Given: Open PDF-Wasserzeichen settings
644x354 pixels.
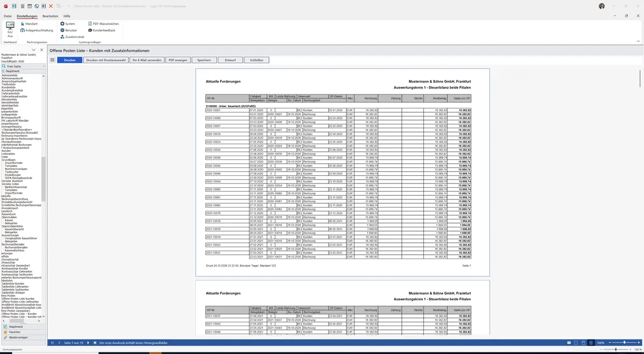Looking at the screenshot, I should click(x=103, y=24).
